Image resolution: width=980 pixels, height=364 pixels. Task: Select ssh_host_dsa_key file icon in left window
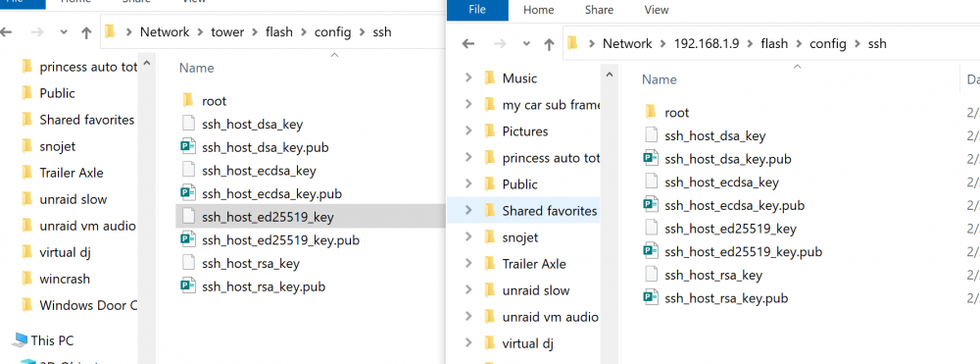click(x=189, y=124)
